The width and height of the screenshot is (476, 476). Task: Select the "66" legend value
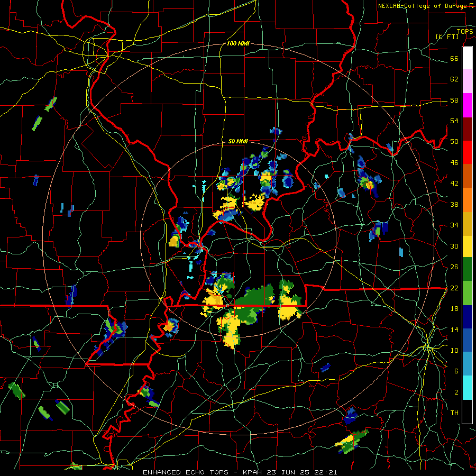point(454,58)
